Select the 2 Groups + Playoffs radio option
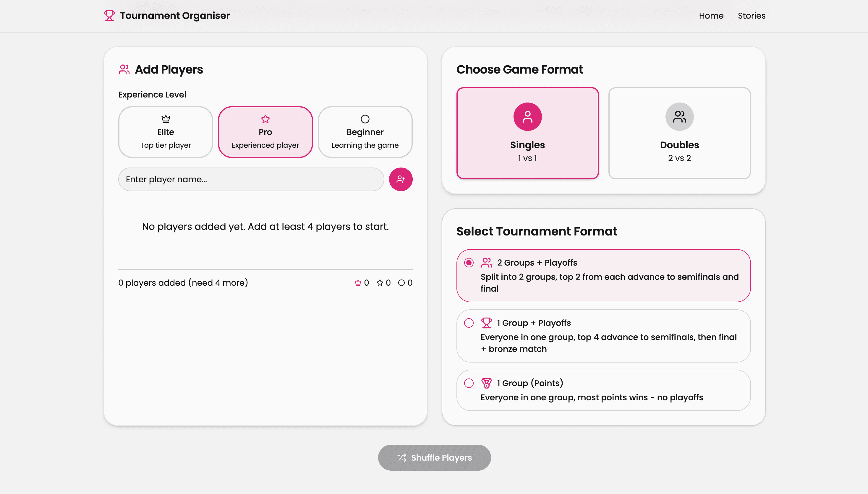 [469, 262]
